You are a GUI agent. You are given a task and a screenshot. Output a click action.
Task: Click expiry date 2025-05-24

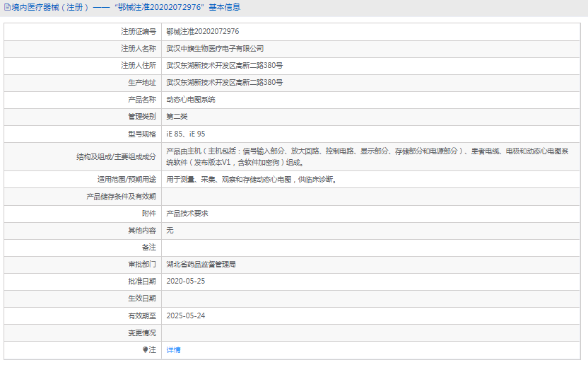coord(186,315)
